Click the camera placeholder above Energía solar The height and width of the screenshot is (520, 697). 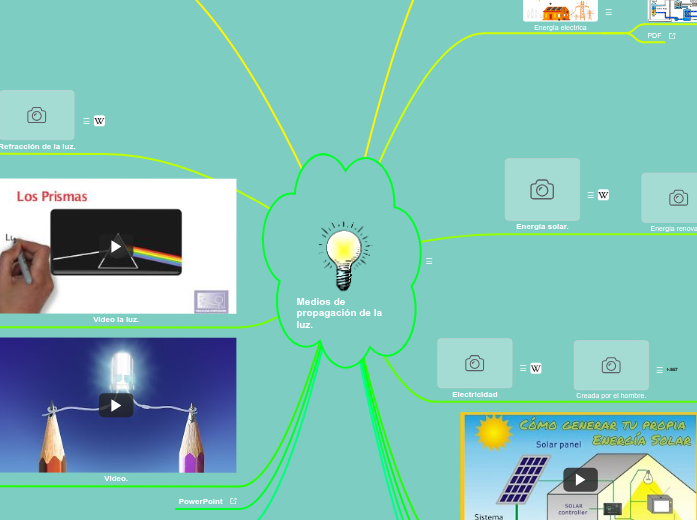(542, 189)
